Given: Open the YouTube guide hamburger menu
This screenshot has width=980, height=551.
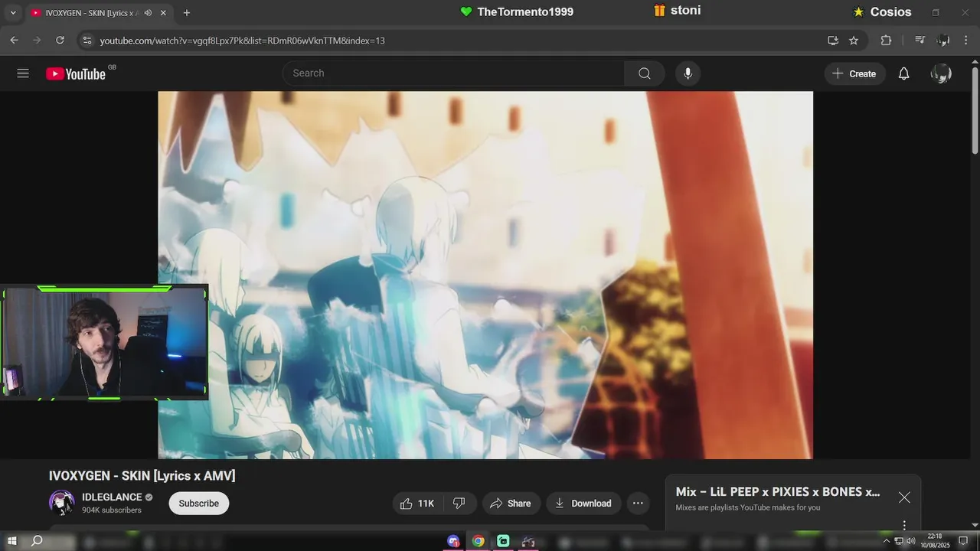Looking at the screenshot, I should click(23, 73).
